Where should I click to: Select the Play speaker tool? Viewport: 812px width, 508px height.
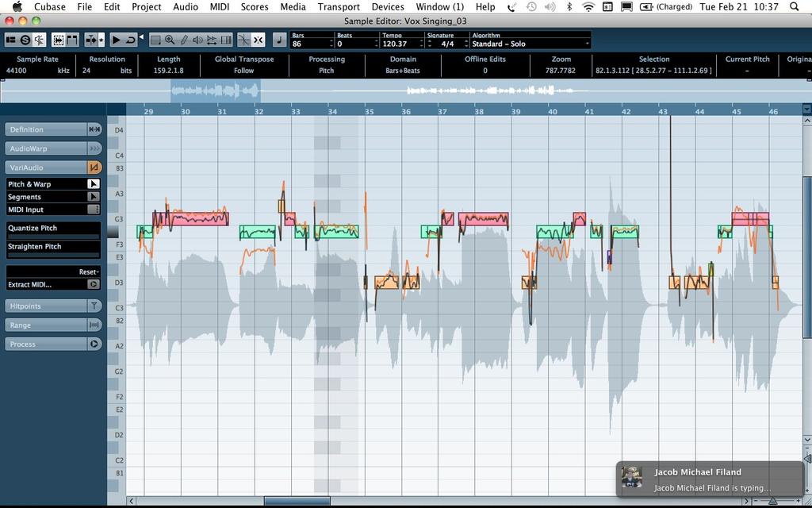click(x=197, y=40)
